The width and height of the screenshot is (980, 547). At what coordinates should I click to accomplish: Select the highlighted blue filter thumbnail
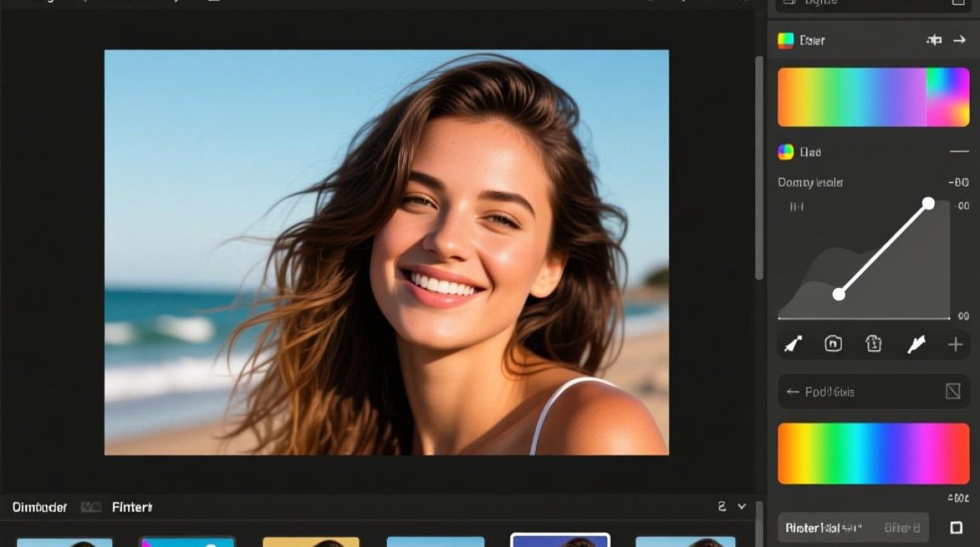tap(560, 540)
